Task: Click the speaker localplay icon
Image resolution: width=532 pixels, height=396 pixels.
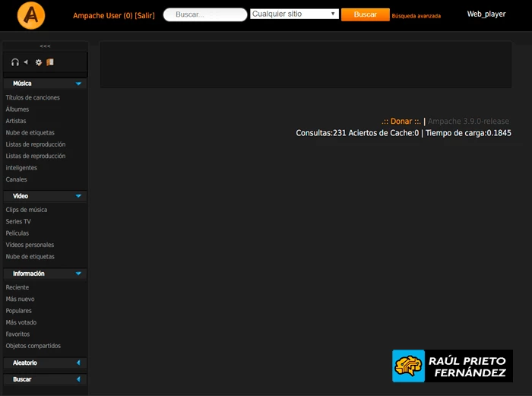Action: (26, 62)
